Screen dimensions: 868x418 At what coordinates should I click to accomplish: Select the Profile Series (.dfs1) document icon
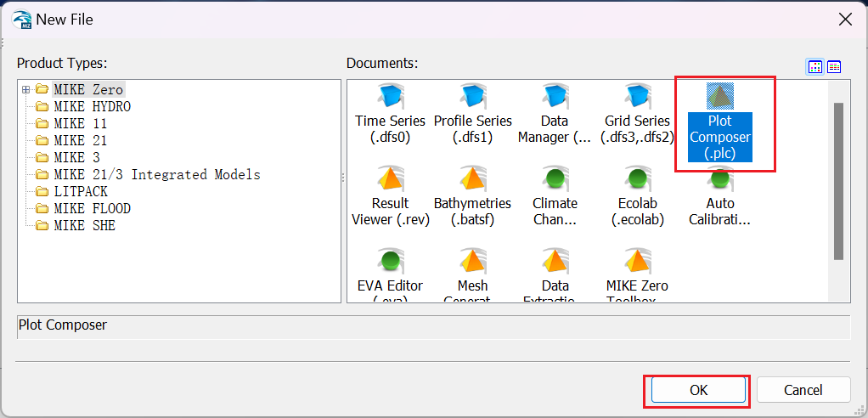473,97
